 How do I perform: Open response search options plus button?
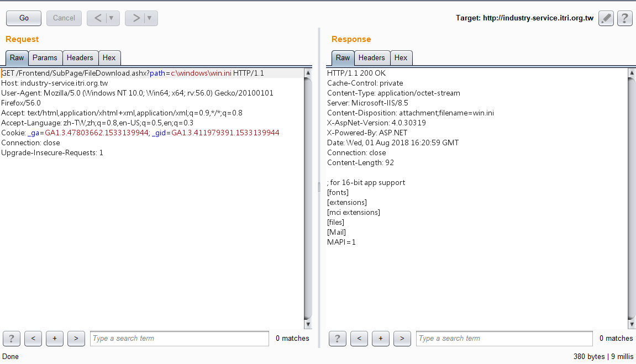(x=381, y=339)
